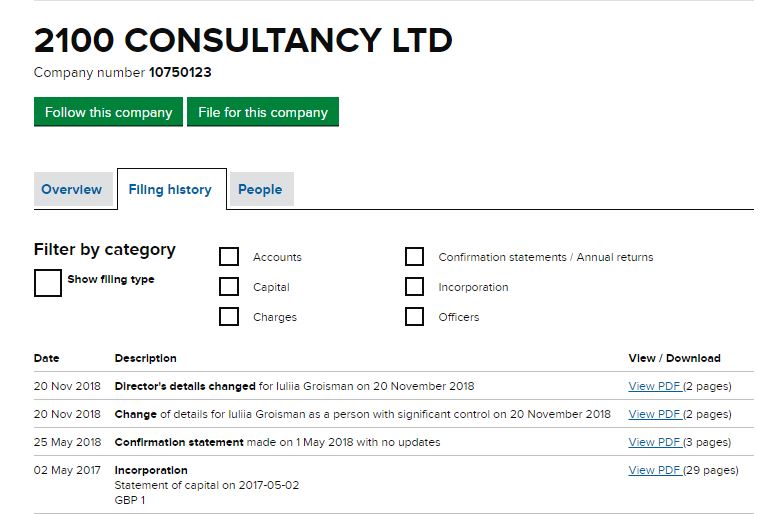The height and width of the screenshot is (514, 758).
Task: Check the Officers category checkbox
Action: (x=414, y=317)
